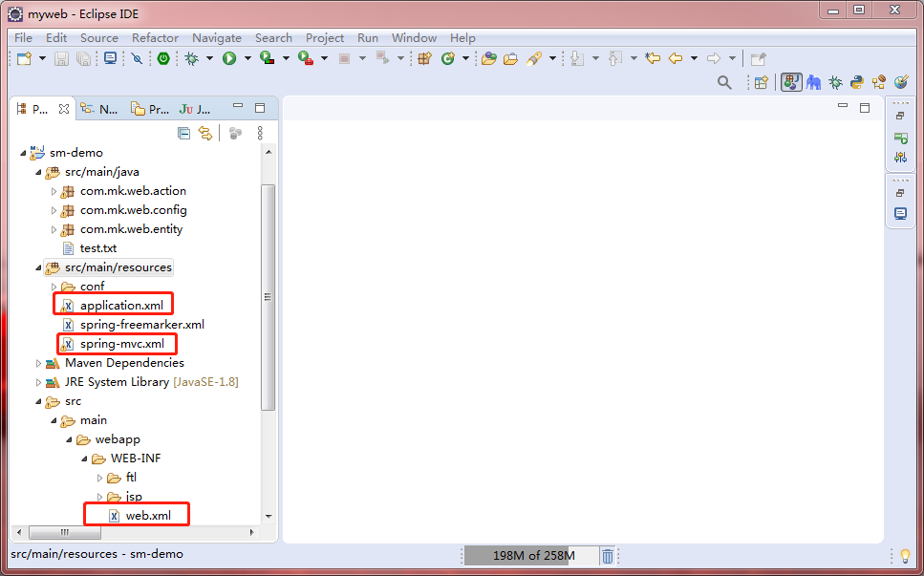The height and width of the screenshot is (576, 924).
Task: Select web.xml under WEB-INF
Action: tap(148, 516)
